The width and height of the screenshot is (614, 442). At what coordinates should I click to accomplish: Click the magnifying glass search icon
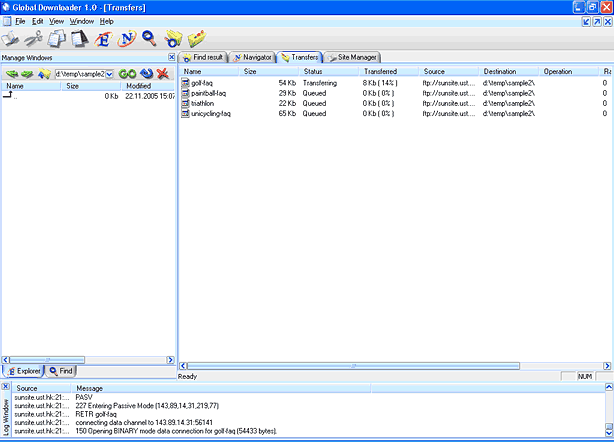click(149, 38)
